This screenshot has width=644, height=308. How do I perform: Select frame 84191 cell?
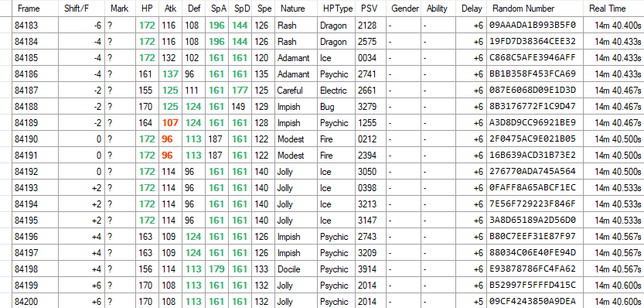pos(35,156)
